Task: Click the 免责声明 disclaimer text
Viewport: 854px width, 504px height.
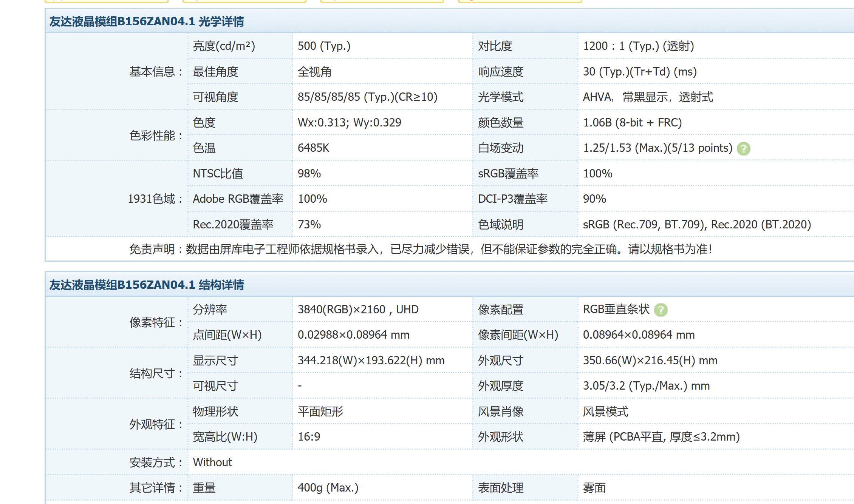Action: coord(421,249)
